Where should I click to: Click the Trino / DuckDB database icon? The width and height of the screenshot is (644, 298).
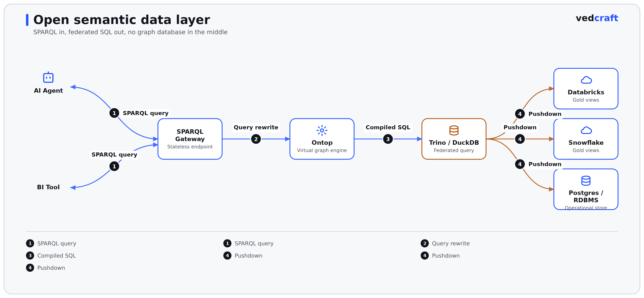(454, 130)
